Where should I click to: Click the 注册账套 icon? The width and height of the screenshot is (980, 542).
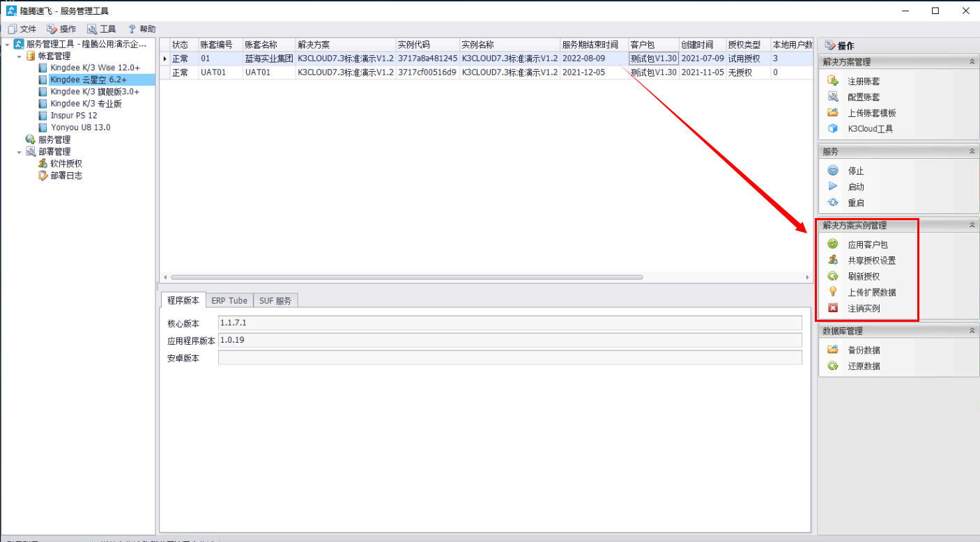point(832,81)
